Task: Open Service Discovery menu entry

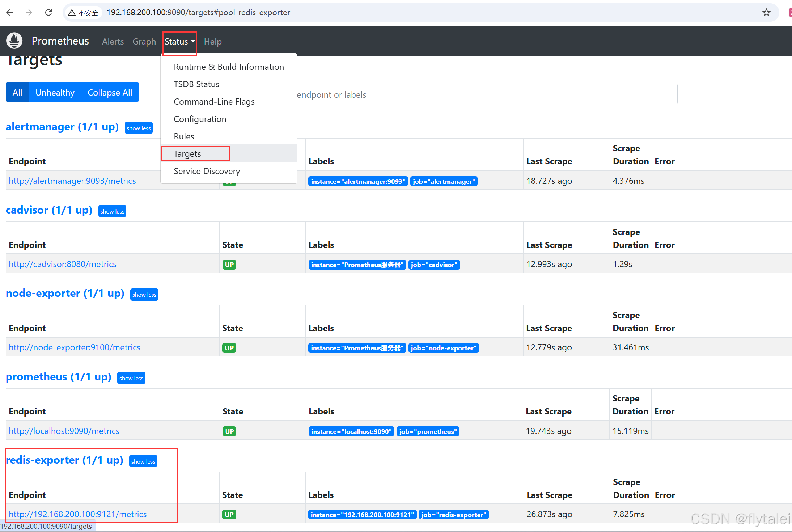Action: 207,171
